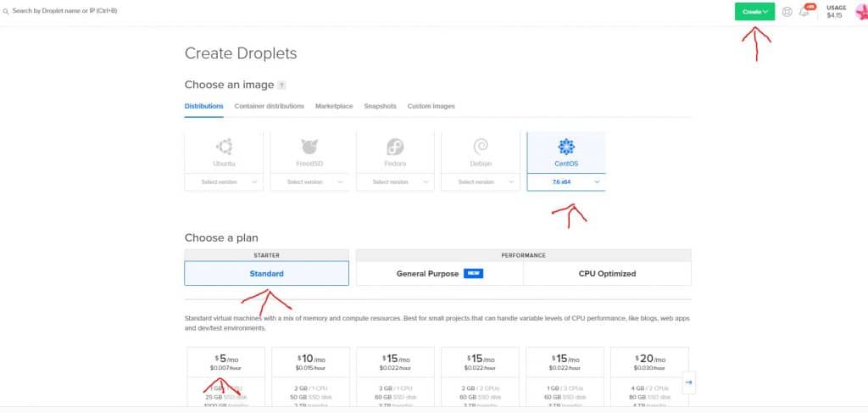Open the Custom images tab
The height and width of the screenshot is (413, 868).
point(431,106)
